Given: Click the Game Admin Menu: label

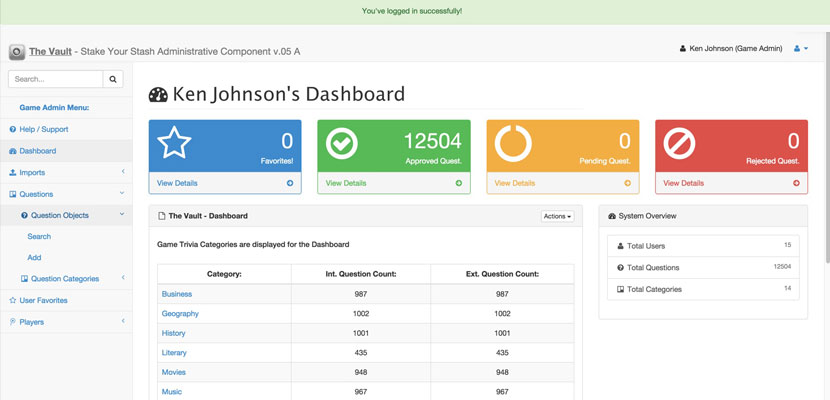Looking at the screenshot, I should [x=55, y=107].
